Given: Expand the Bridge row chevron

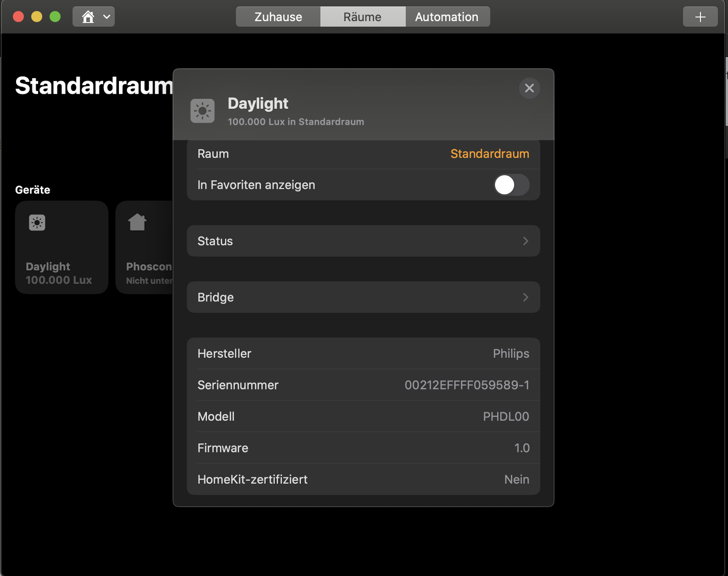Looking at the screenshot, I should tap(526, 297).
